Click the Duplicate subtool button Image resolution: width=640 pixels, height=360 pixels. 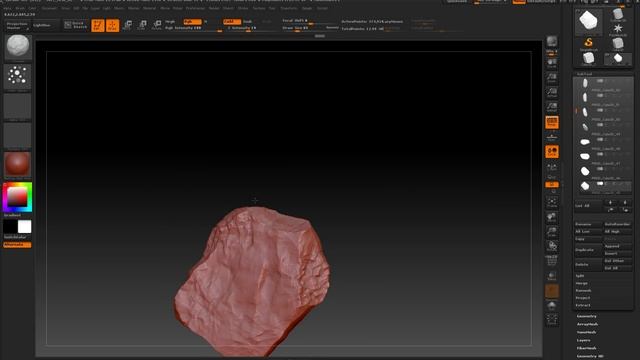pyautogui.click(x=588, y=250)
